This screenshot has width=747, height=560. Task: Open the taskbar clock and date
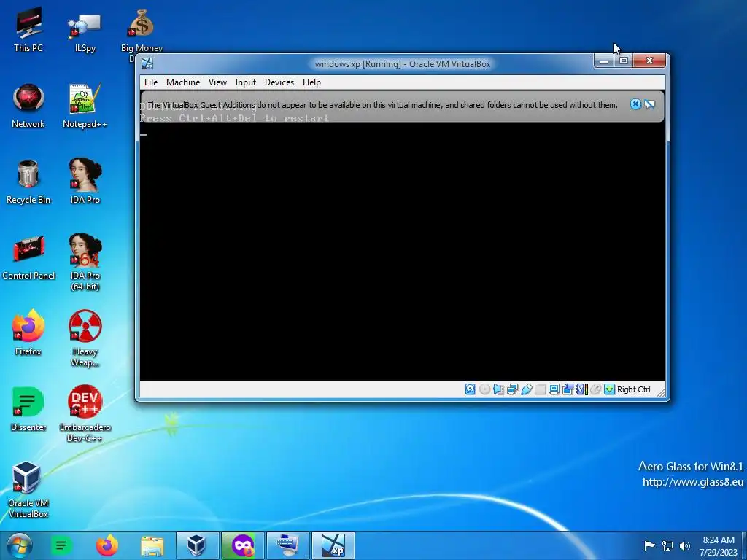coord(719,545)
